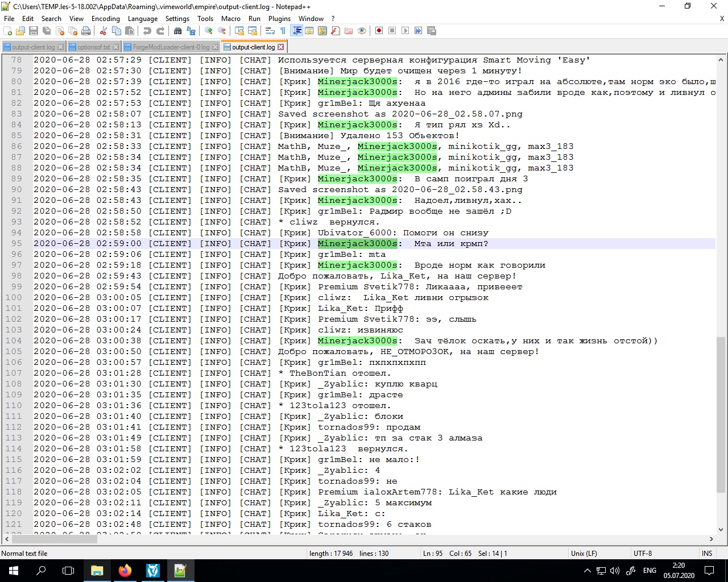
Task: Click the Redo arrow icon
Action: pyautogui.click(x=160, y=31)
